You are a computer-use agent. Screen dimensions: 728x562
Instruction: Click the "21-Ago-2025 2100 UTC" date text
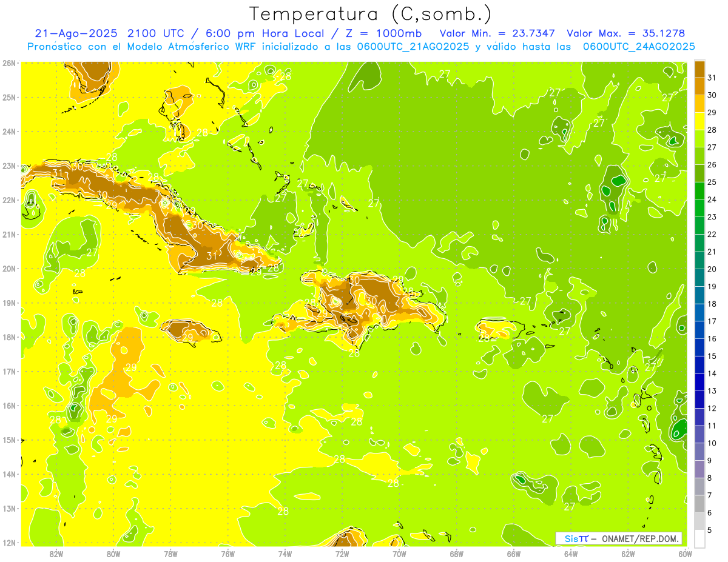(111, 33)
